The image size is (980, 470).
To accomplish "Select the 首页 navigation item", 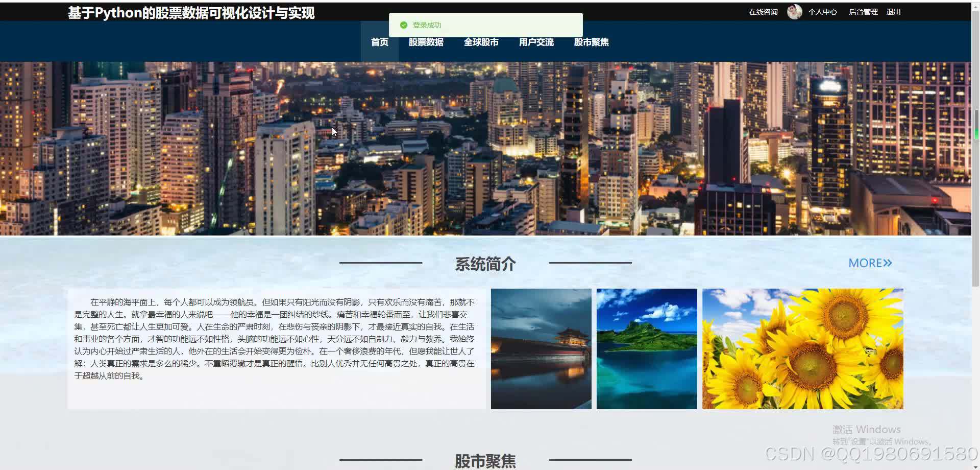I will [379, 42].
